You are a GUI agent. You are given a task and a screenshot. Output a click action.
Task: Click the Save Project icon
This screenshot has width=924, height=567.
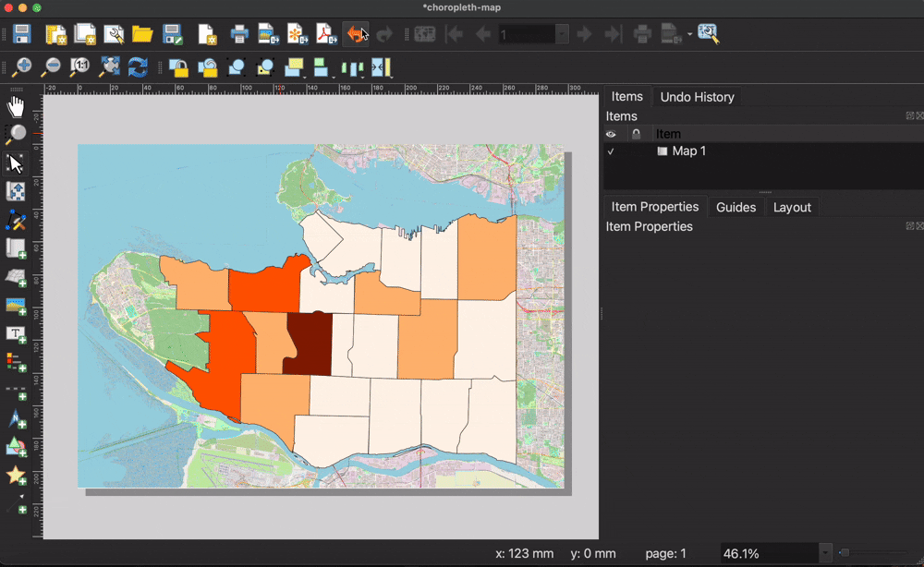tap(21, 34)
